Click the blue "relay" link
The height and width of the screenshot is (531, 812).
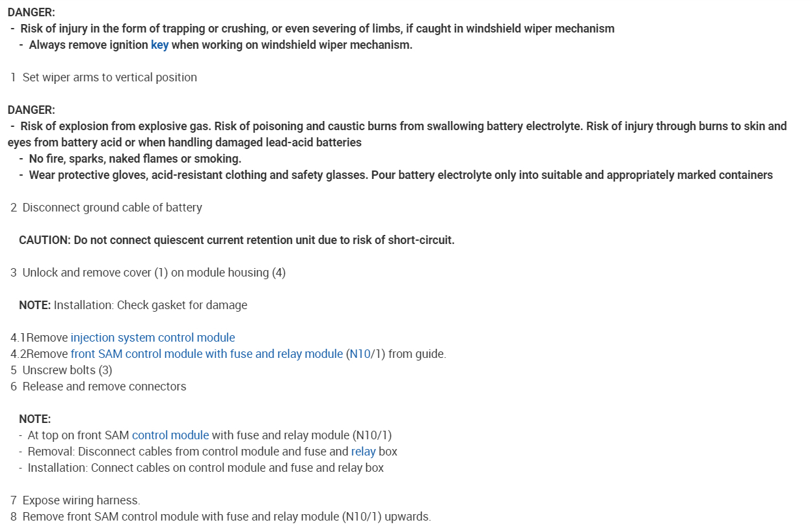point(363,452)
